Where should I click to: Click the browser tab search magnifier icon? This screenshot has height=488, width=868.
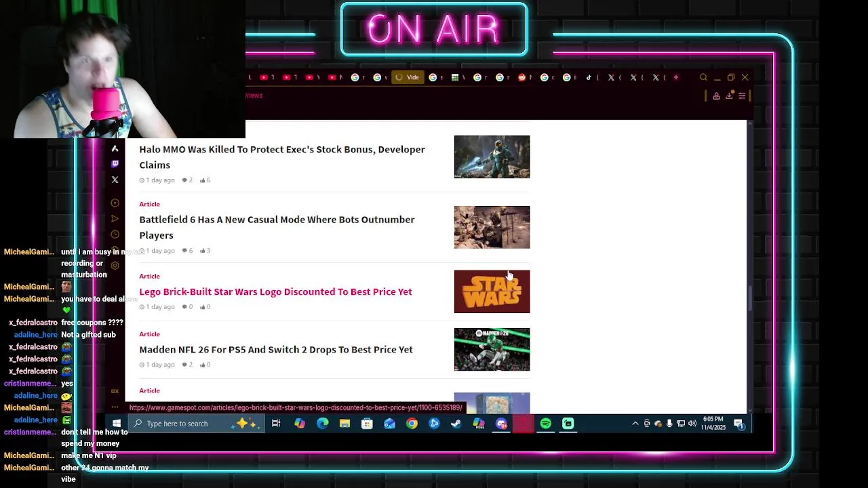tap(703, 77)
